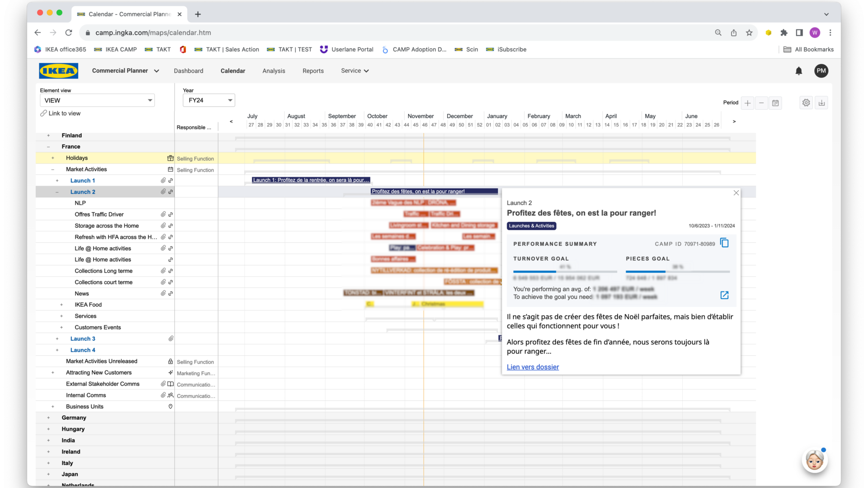Click the Market Activities row calendar icon
Viewport: 868px width, 488px height.
coord(170,169)
